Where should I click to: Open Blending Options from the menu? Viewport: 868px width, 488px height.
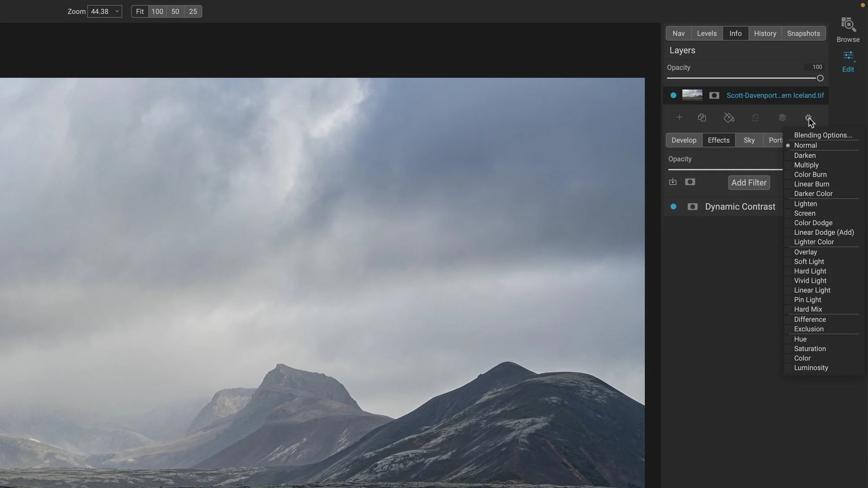click(x=822, y=135)
